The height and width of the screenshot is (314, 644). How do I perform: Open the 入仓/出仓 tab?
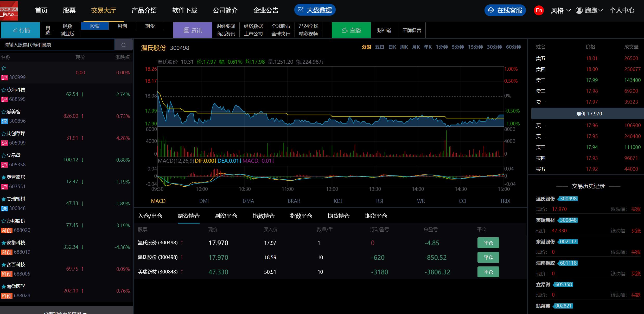click(x=150, y=216)
